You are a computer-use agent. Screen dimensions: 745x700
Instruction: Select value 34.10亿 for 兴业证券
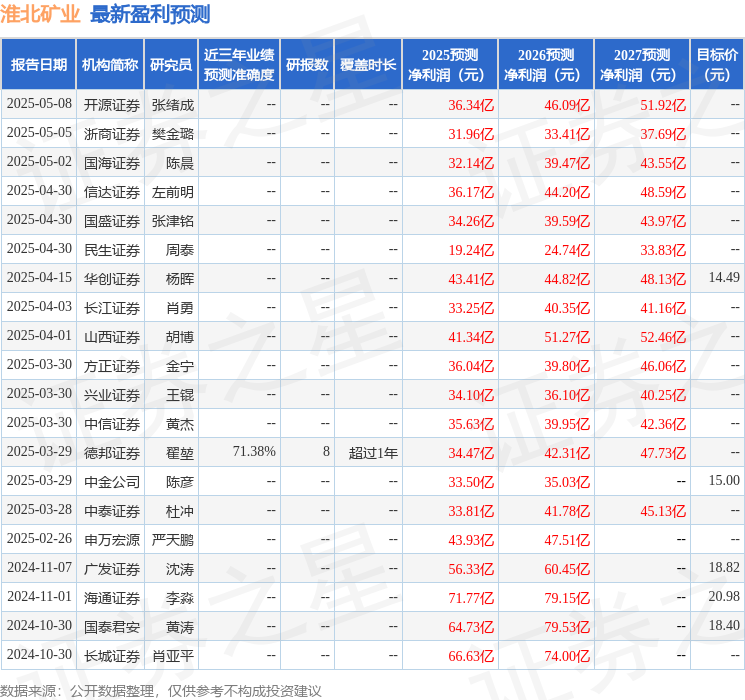pos(471,394)
